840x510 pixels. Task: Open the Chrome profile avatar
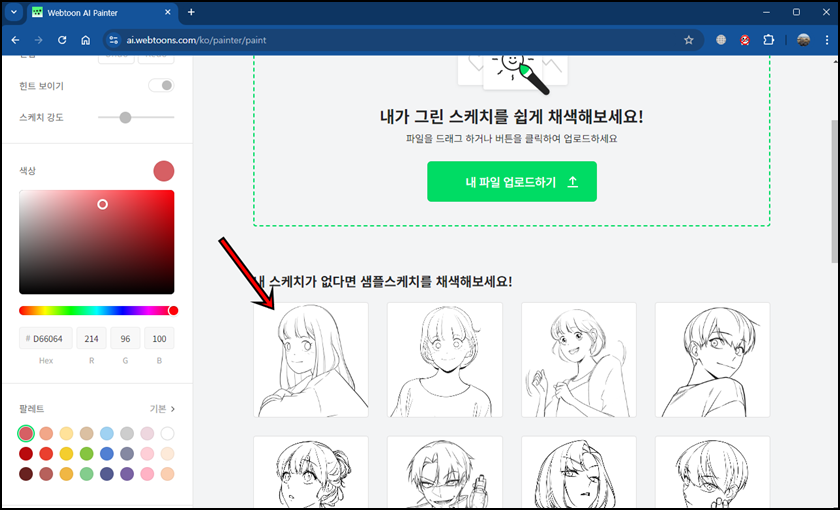[x=803, y=40]
